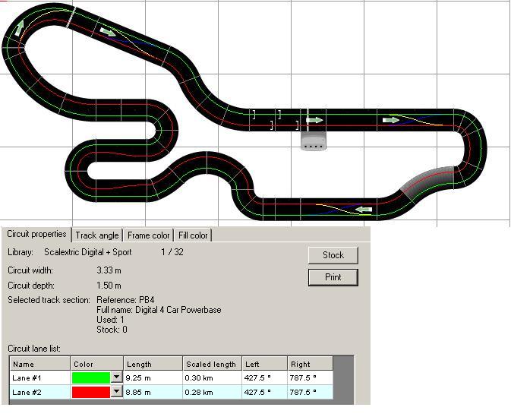Select the grey highlighted curve track section

click(427, 182)
